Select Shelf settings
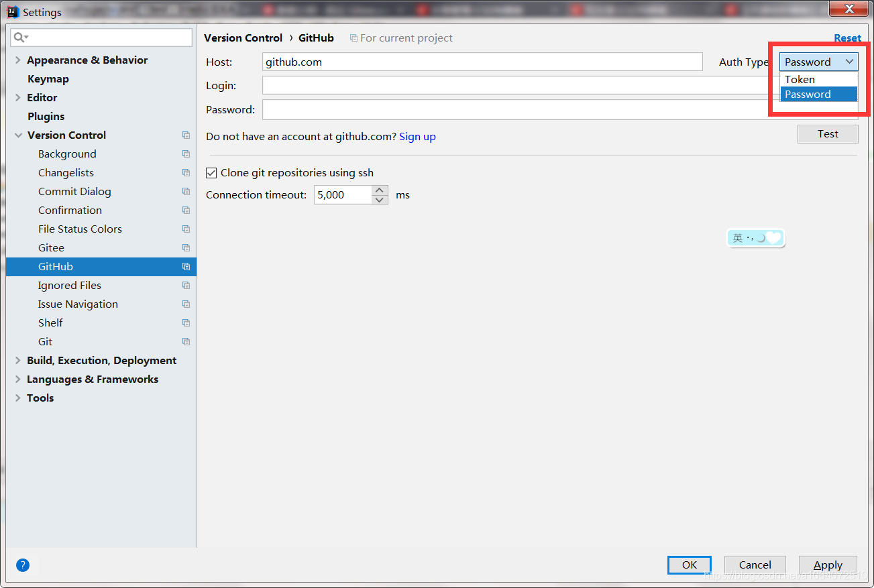The width and height of the screenshot is (874, 588). coord(50,323)
